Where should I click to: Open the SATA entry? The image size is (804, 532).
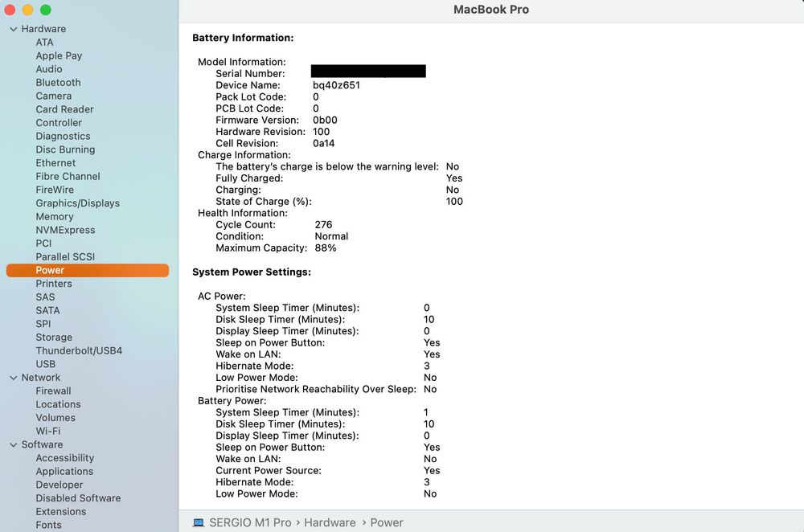click(47, 310)
